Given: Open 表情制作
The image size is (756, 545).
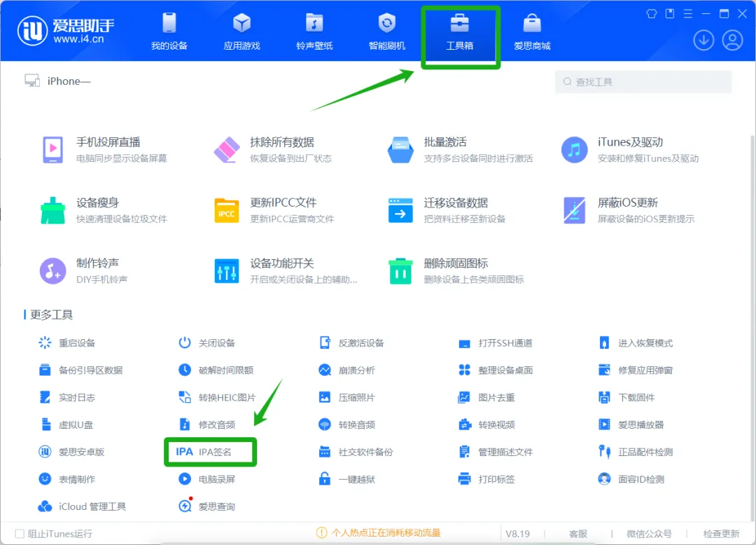Looking at the screenshot, I should coord(67,479).
